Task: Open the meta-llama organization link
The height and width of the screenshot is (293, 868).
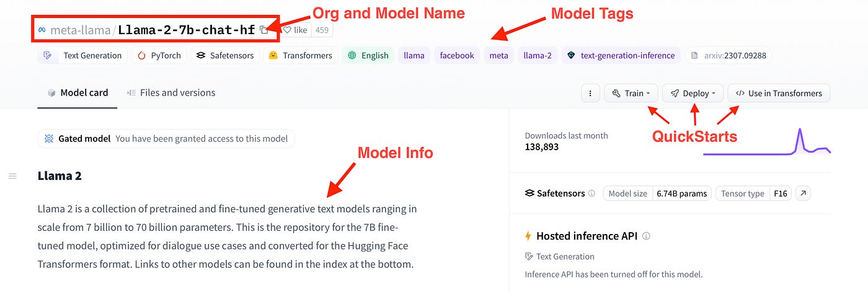Action: click(x=81, y=30)
